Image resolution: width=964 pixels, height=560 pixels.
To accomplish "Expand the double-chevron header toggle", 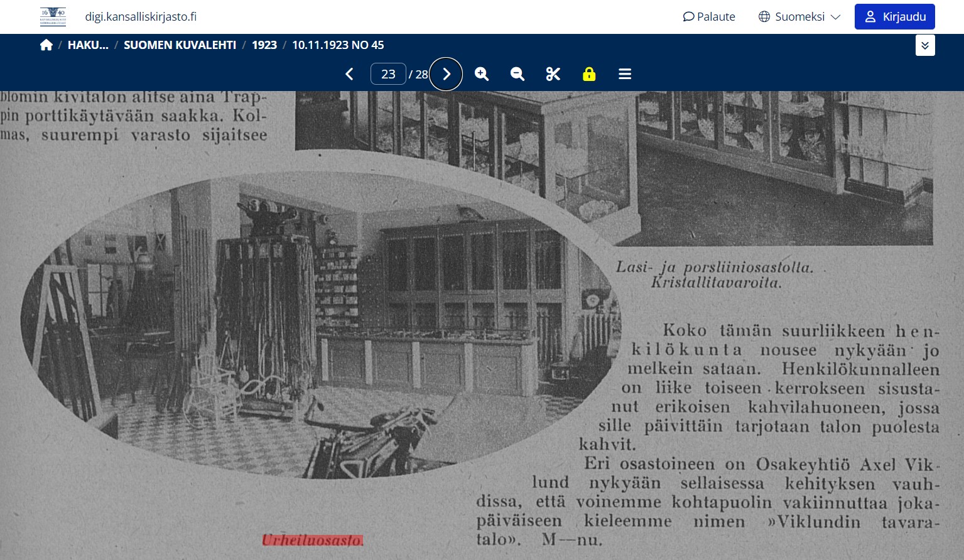I will pos(925,45).
